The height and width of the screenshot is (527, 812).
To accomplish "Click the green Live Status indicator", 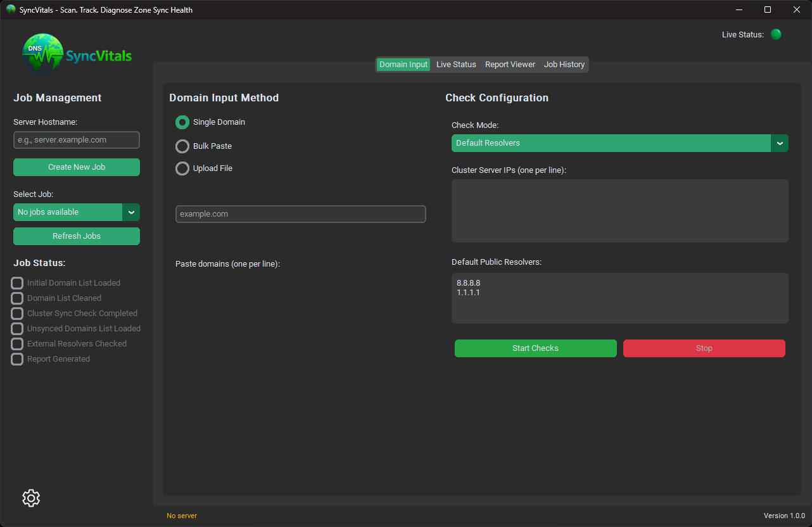I will pyautogui.click(x=776, y=34).
